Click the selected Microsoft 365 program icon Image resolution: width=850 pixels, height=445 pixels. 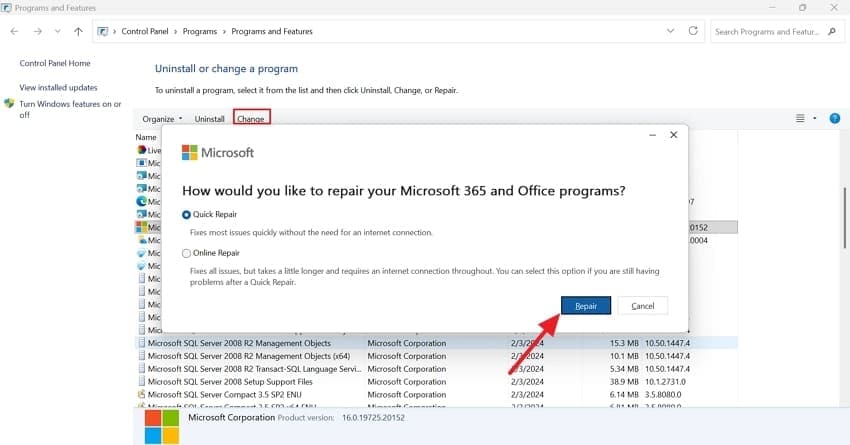[x=141, y=227]
